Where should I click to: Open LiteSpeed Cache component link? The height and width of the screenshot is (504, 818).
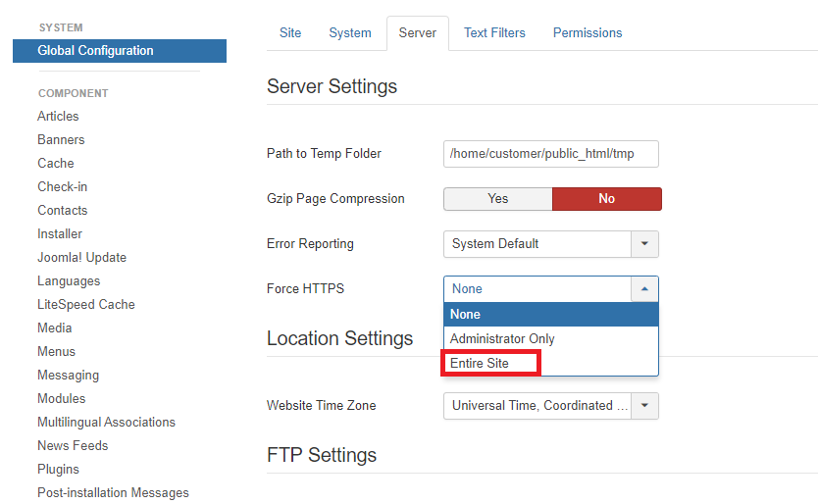point(86,305)
